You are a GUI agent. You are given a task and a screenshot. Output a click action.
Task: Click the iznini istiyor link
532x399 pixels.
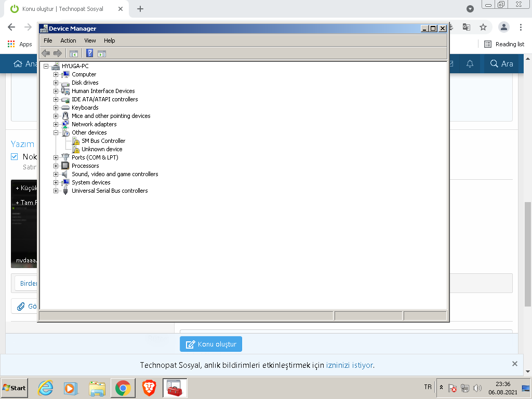coord(350,365)
